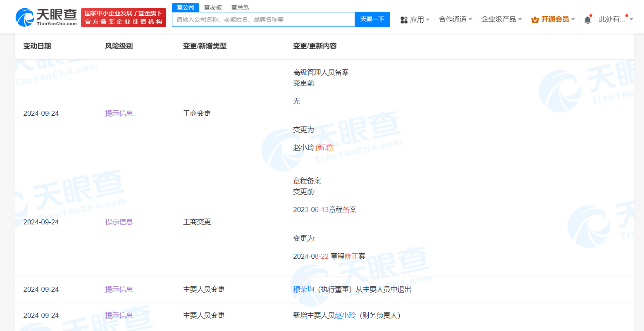The image size is (644, 331).
Task: Open 赵小玲 link in 财务负责人 row
Action: point(345,315)
